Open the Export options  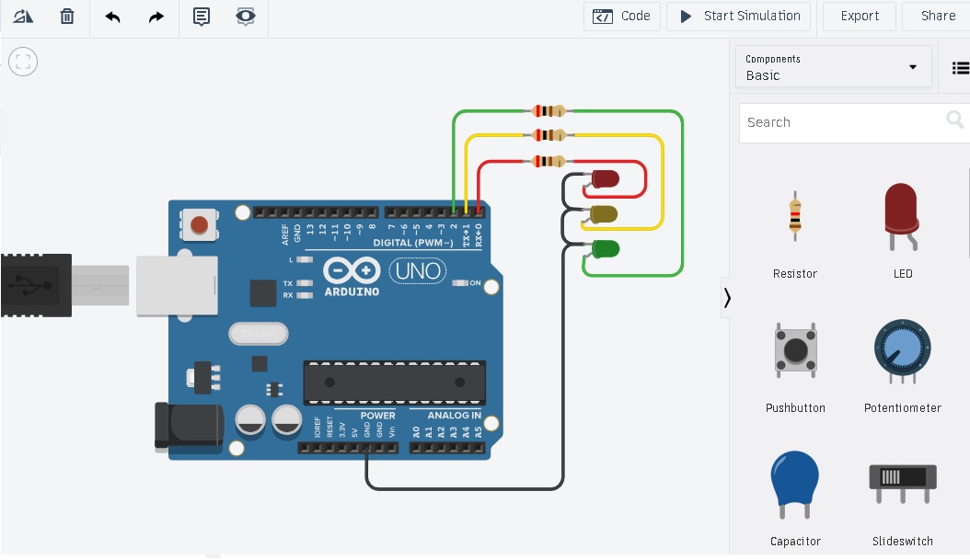[x=858, y=16]
